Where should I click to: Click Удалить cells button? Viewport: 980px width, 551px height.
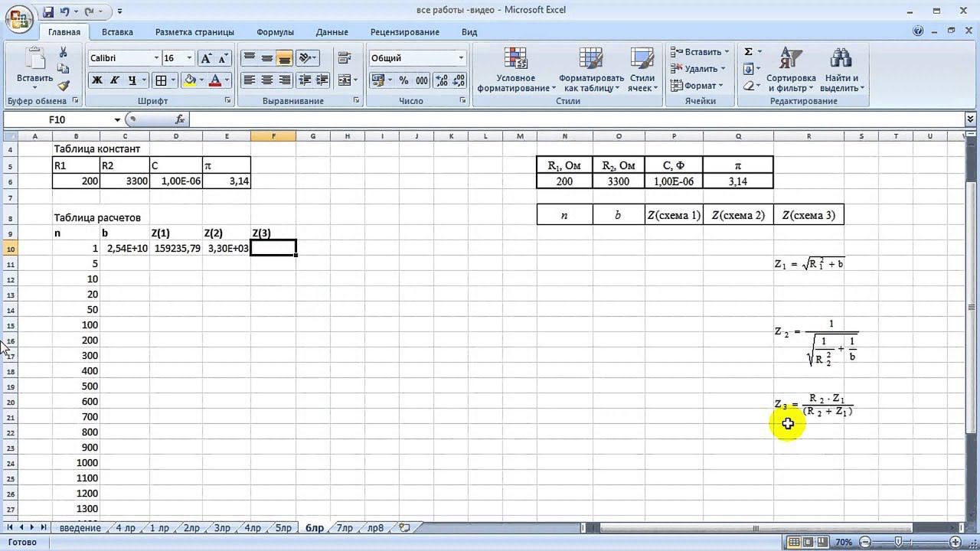[698, 69]
